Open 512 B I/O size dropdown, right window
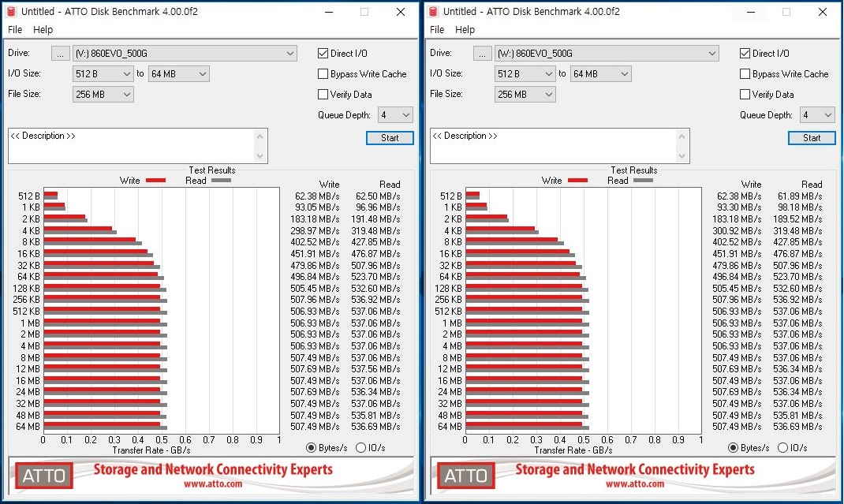 [x=525, y=74]
